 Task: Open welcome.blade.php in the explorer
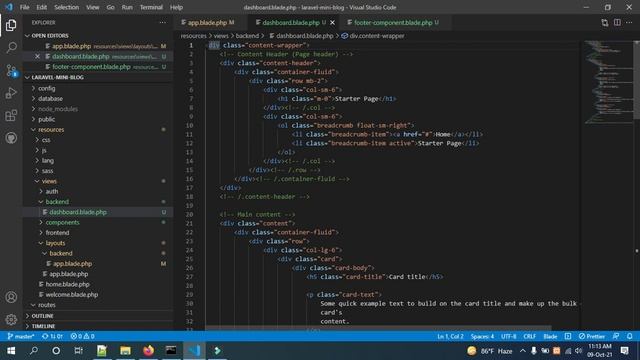click(x=71, y=294)
